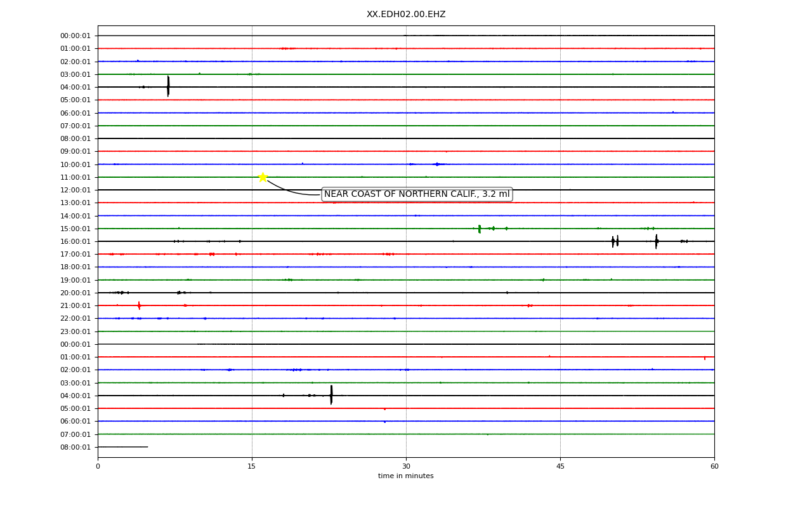
Task: Click the last 08:00:01 row label
Action: coord(75,448)
